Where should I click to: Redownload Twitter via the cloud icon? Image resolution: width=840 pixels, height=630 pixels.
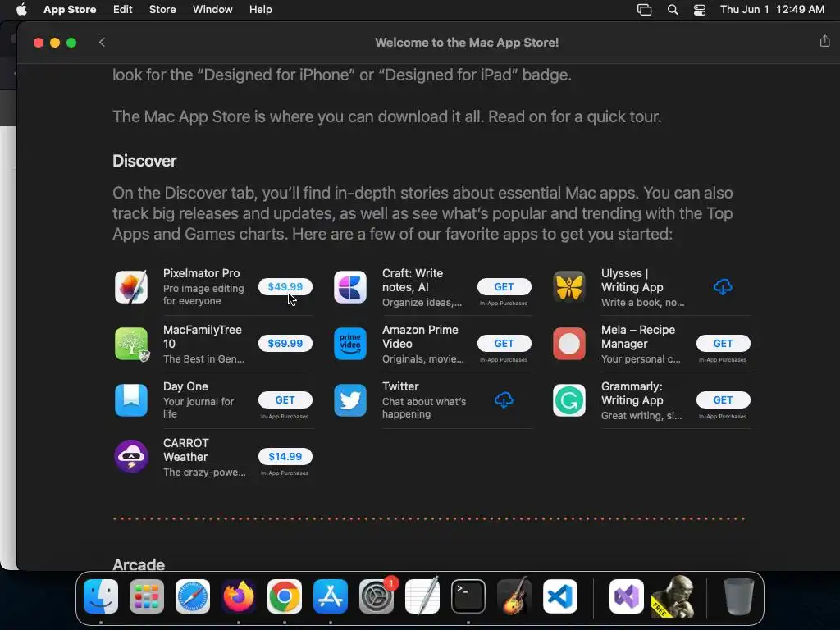coord(504,400)
